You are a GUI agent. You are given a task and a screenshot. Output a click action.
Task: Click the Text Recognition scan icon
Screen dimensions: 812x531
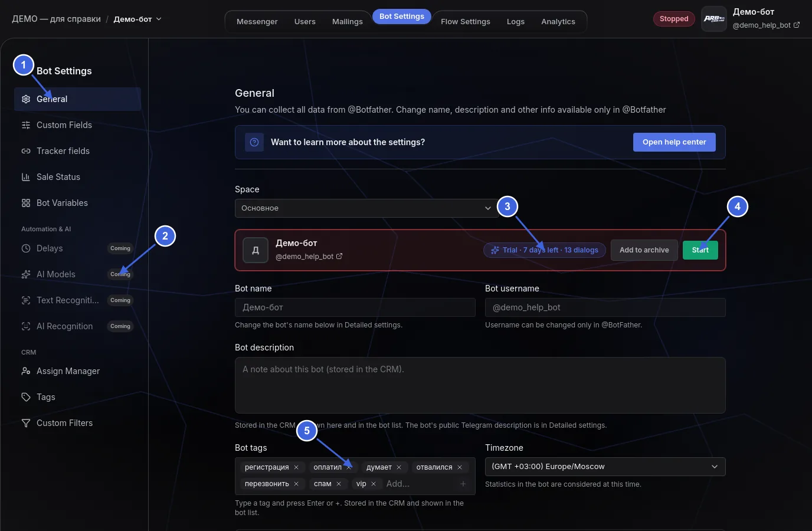click(x=26, y=300)
